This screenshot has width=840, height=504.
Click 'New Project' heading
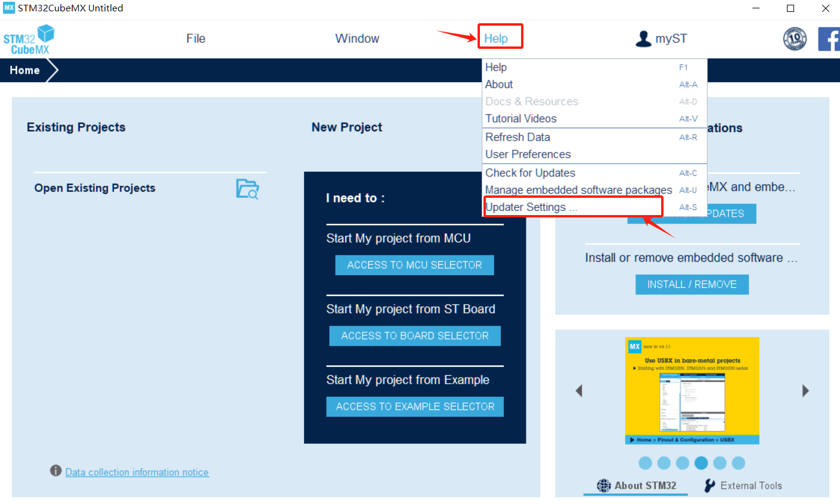click(347, 127)
